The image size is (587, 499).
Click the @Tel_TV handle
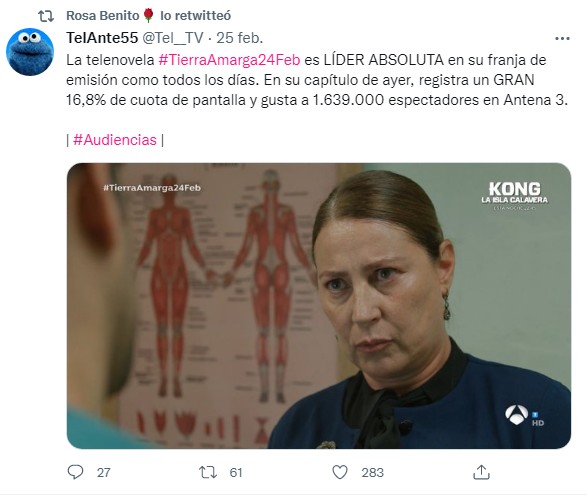pyautogui.click(x=173, y=38)
